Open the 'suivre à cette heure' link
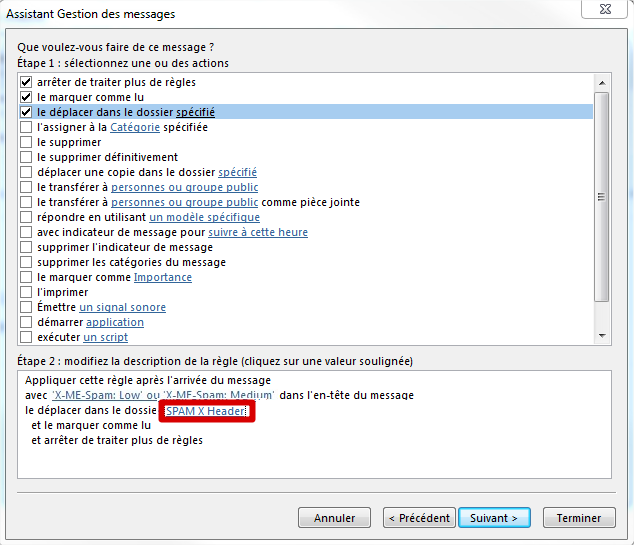The width and height of the screenshot is (634, 545). tap(258, 232)
